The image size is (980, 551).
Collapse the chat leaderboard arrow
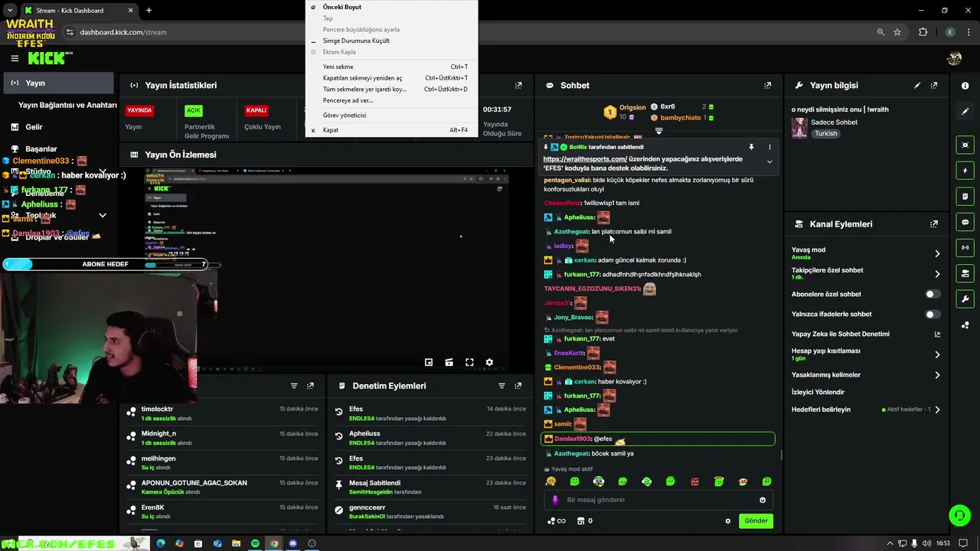(x=658, y=131)
